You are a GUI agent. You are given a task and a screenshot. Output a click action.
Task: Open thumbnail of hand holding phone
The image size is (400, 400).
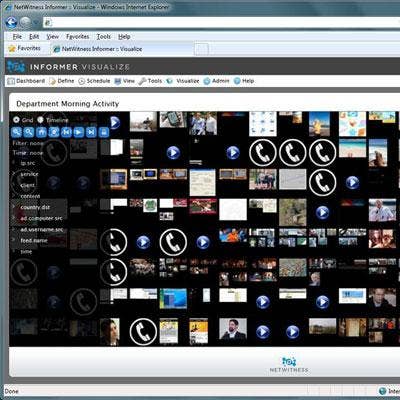pos(173,120)
